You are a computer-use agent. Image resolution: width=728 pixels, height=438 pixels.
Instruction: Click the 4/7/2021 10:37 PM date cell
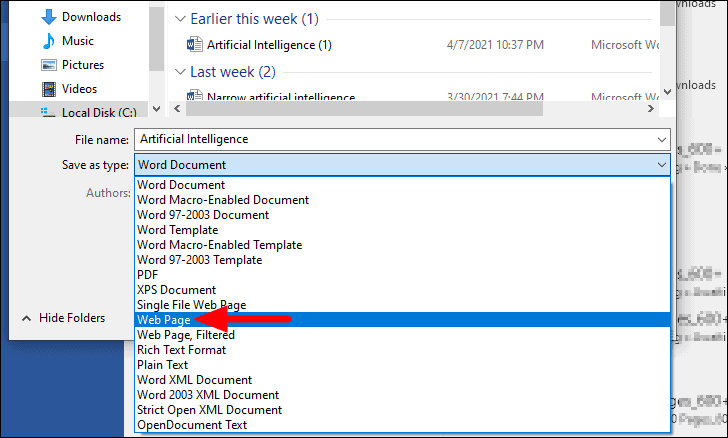pyautogui.click(x=495, y=45)
